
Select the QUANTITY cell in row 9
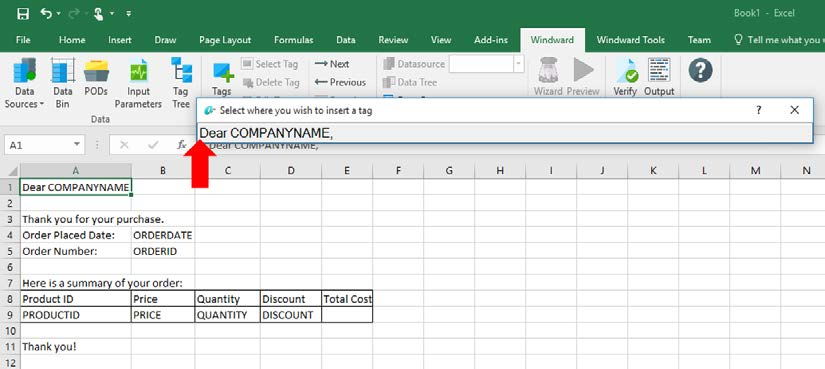pyautogui.click(x=227, y=315)
